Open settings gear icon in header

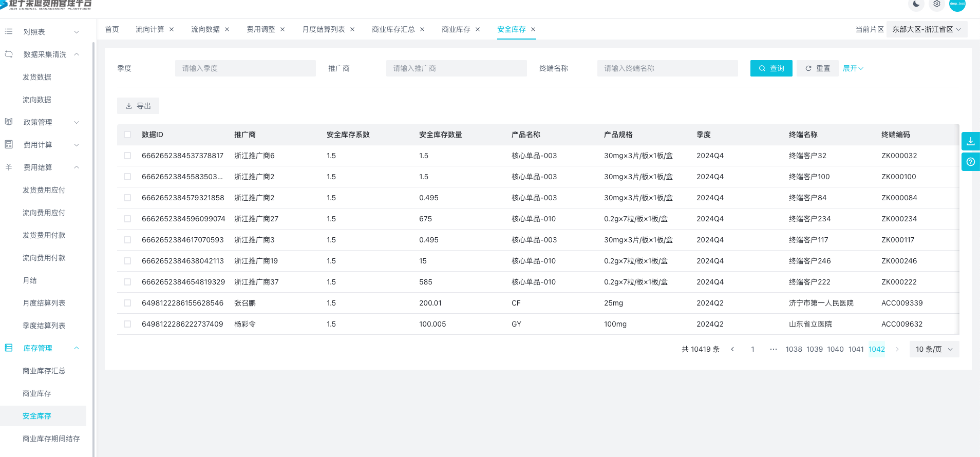coord(937,4)
